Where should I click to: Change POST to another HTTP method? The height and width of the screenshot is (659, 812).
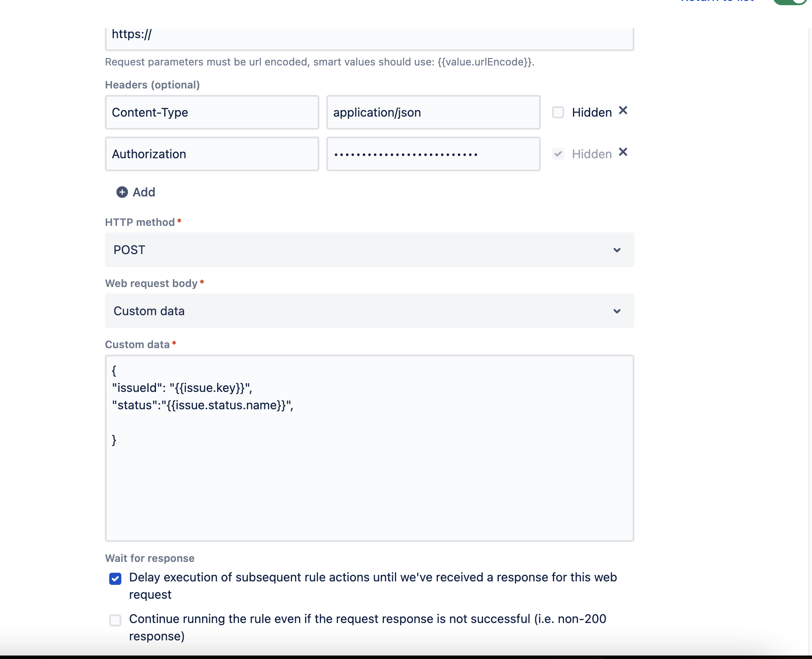[369, 250]
